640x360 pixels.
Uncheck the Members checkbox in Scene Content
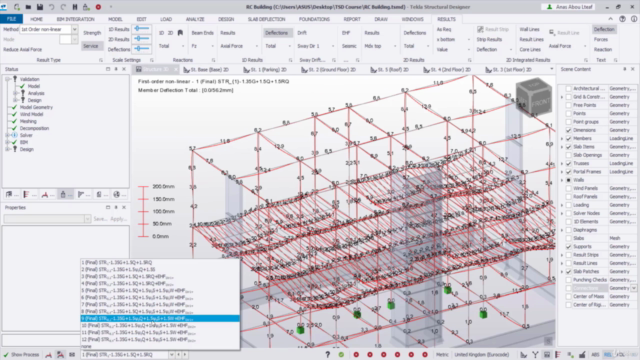click(x=569, y=138)
